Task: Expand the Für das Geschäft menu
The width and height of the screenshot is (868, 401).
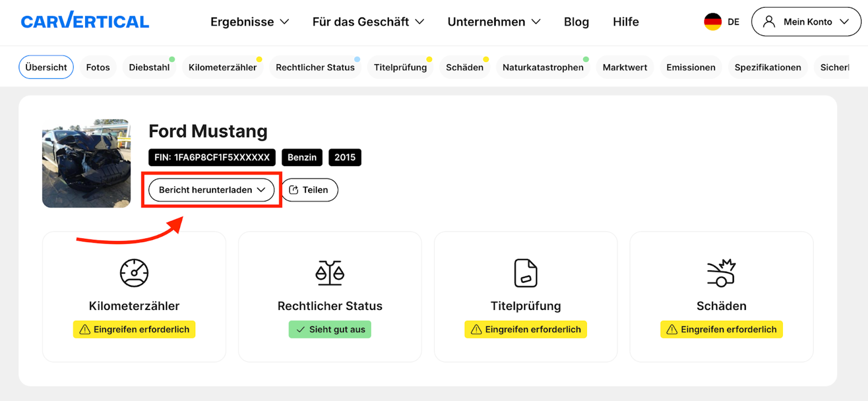Action: (x=368, y=22)
